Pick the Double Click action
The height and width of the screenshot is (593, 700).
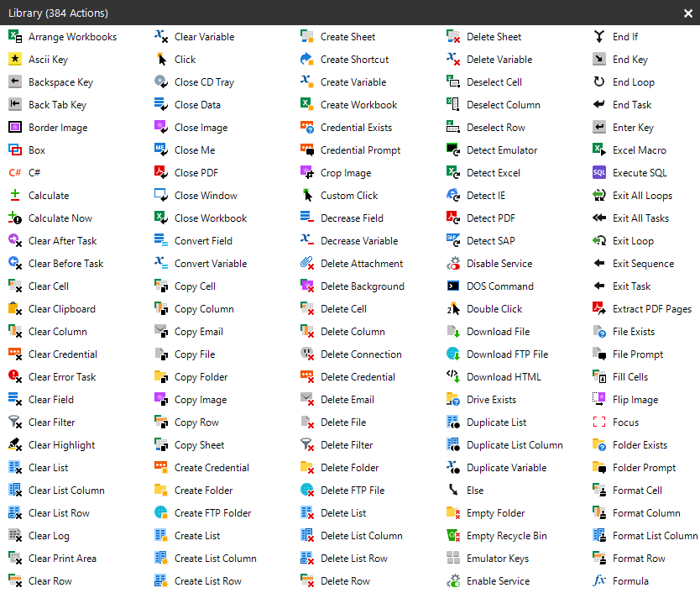click(x=494, y=309)
